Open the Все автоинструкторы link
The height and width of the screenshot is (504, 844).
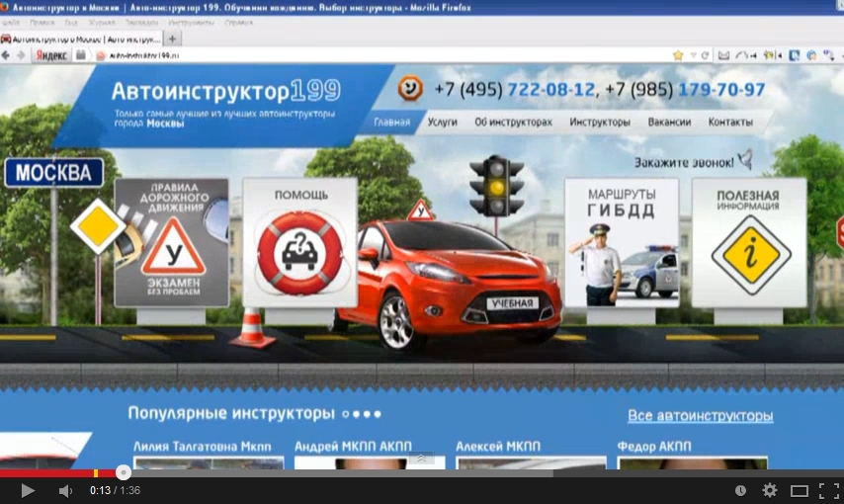(x=701, y=416)
